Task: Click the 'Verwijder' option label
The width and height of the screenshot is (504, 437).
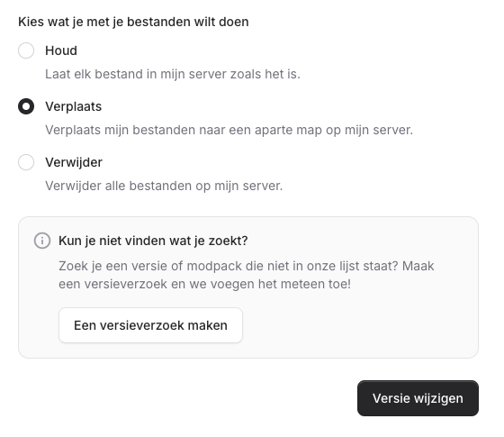Action: tap(74, 162)
